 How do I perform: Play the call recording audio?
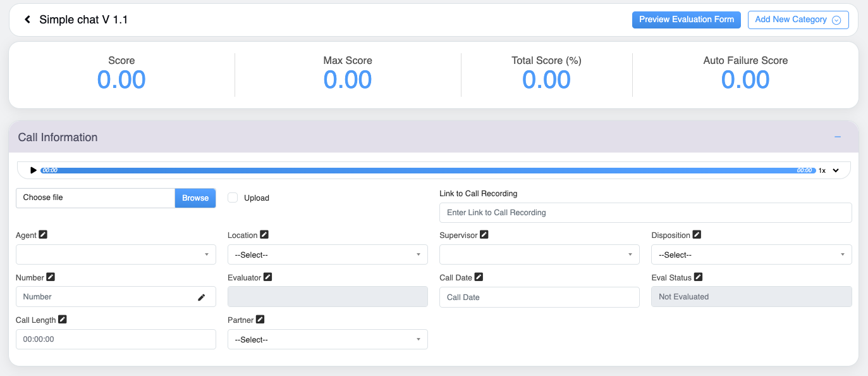pyautogui.click(x=34, y=170)
